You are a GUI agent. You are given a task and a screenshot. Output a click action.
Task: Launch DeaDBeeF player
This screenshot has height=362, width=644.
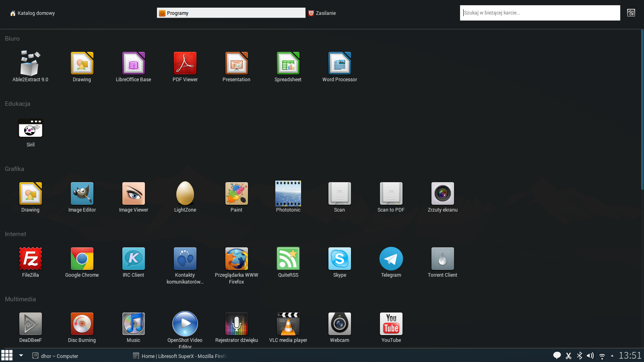(x=30, y=327)
